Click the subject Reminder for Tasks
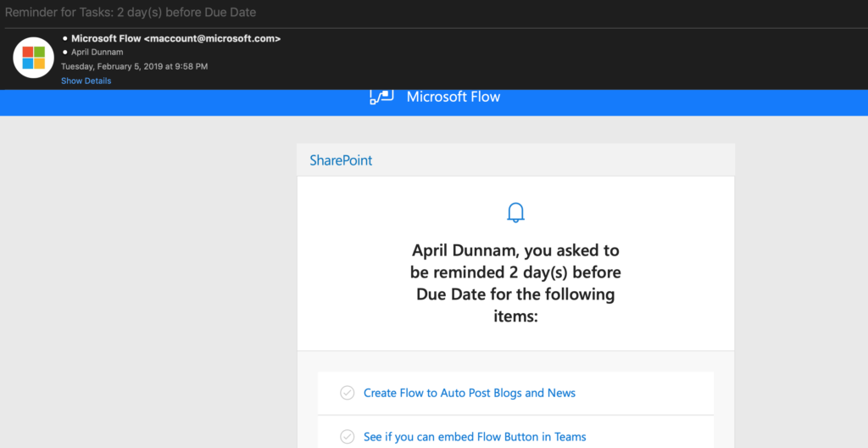 pyautogui.click(x=131, y=12)
